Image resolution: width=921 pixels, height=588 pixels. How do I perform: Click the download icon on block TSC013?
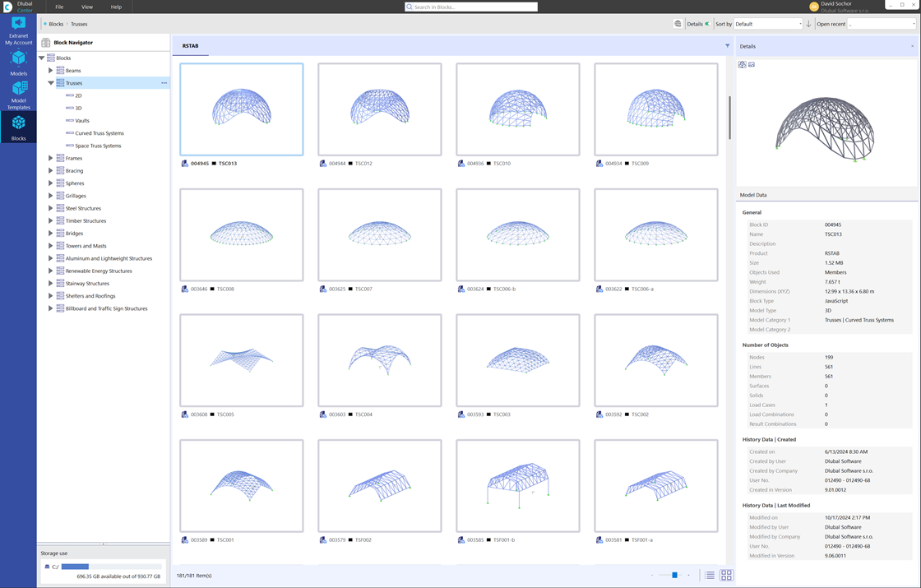184,163
